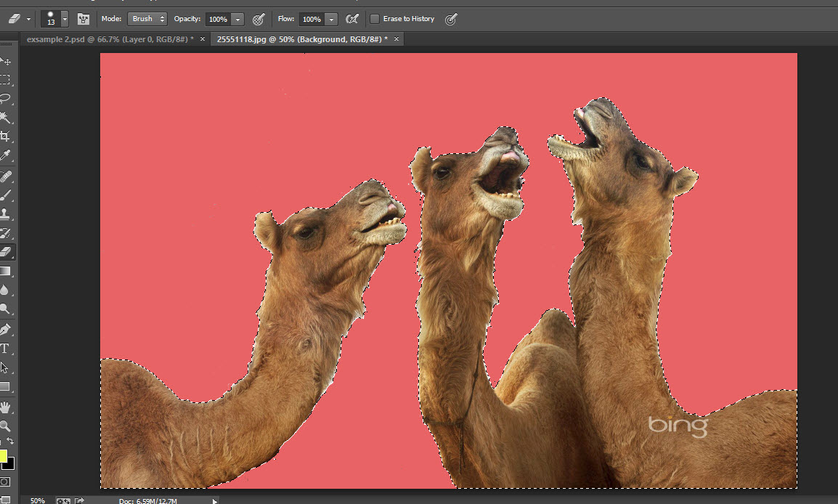Activate the Horizontal Type tool
The image size is (838, 504).
point(5,349)
